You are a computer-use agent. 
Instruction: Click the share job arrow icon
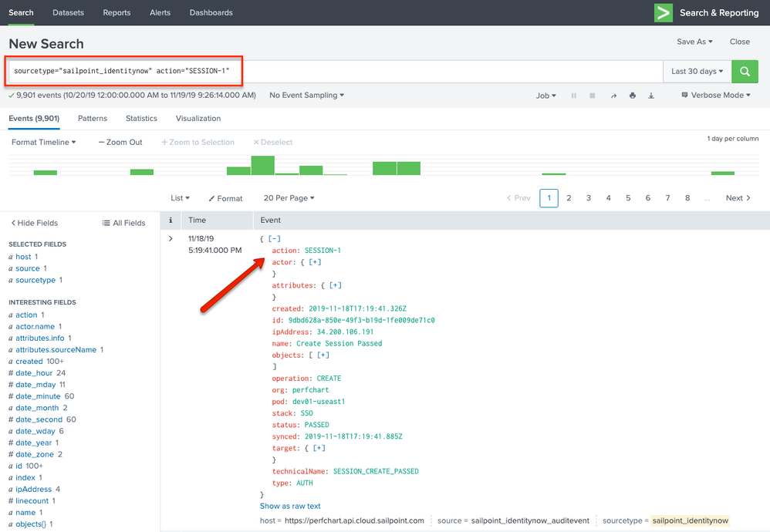pyautogui.click(x=614, y=96)
